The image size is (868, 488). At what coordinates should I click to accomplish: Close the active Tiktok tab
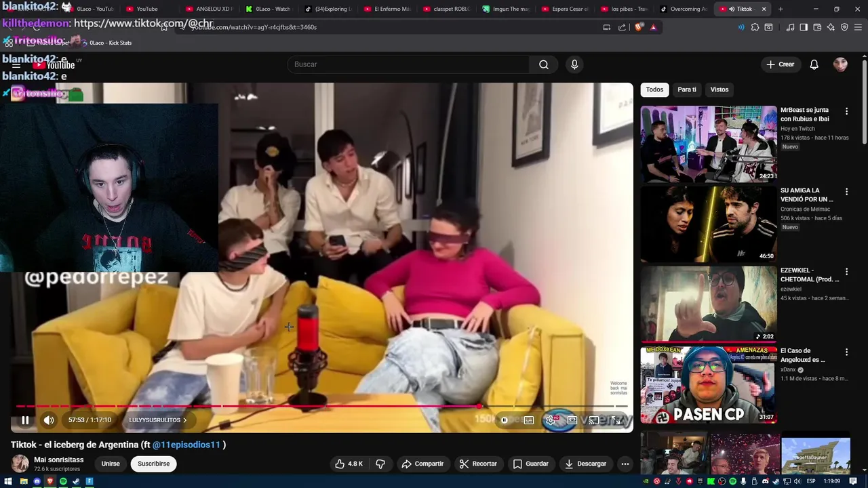click(x=764, y=9)
